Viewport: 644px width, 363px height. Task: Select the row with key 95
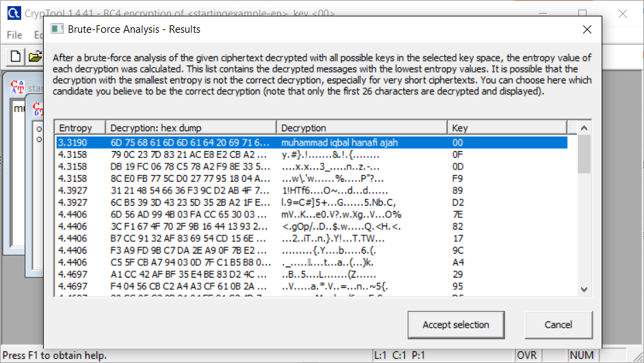pyautogui.click(x=312, y=286)
